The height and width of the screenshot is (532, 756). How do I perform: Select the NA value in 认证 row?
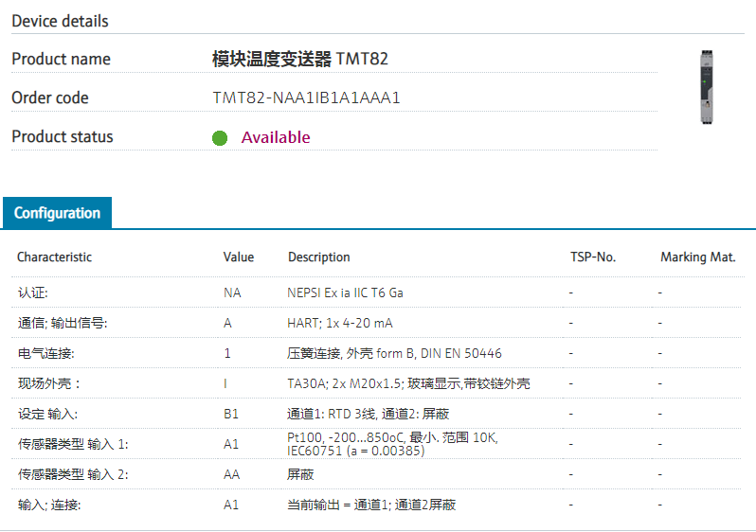point(232,293)
